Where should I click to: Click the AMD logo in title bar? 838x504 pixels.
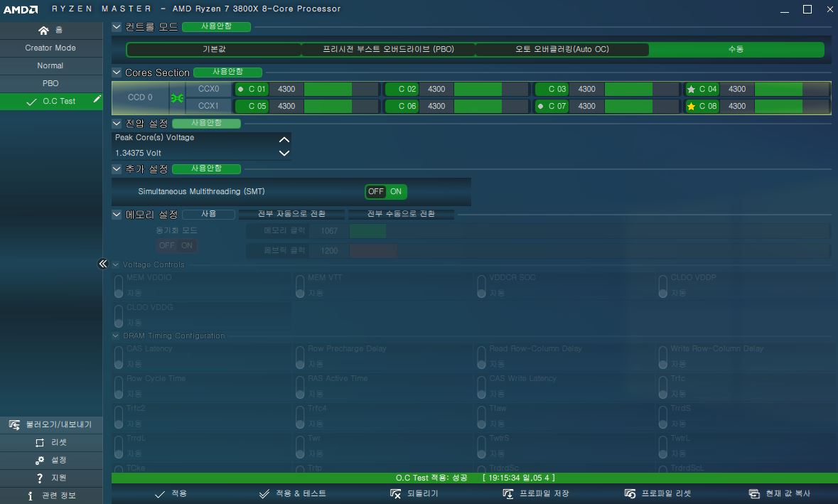click(21, 9)
